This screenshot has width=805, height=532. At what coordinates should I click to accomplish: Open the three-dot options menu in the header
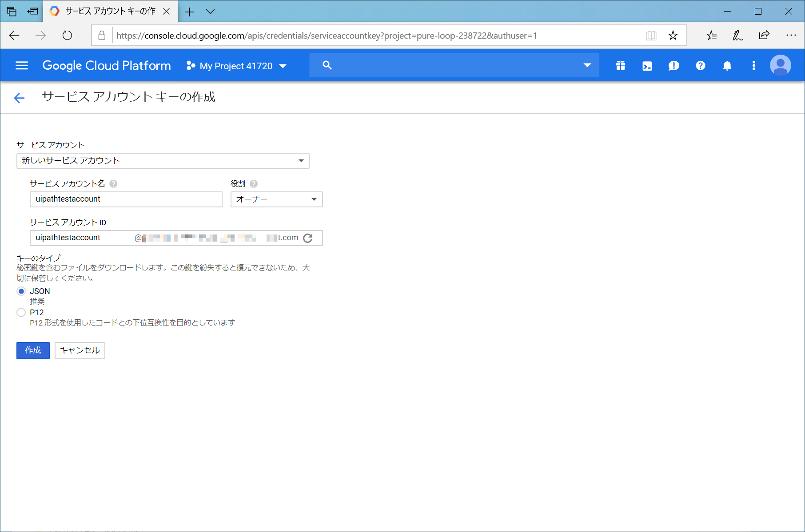pyautogui.click(x=754, y=65)
